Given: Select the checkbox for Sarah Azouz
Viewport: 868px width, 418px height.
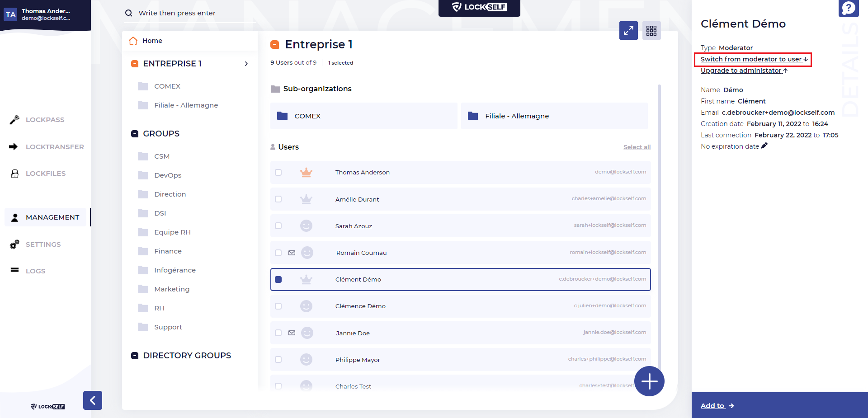Looking at the screenshot, I should [278, 226].
